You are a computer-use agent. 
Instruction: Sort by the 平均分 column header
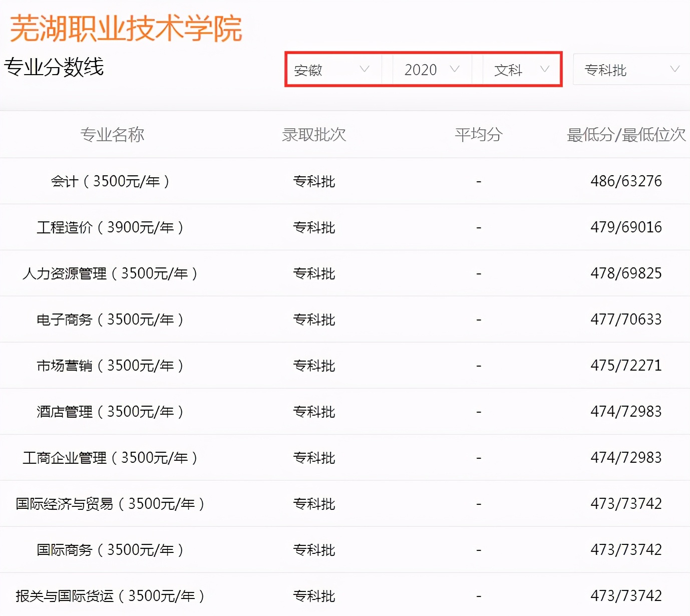[x=478, y=134]
